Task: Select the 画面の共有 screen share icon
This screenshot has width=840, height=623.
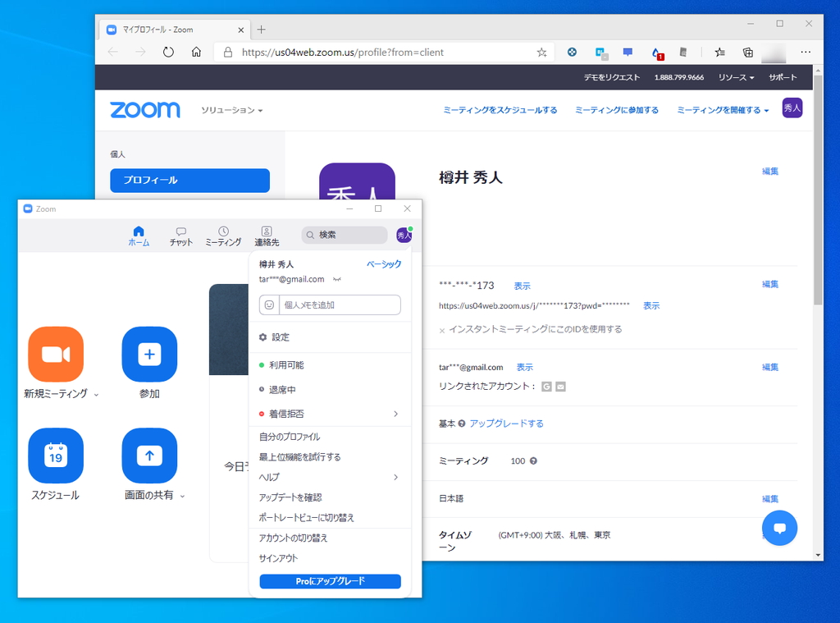Action: [x=149, y=456]
